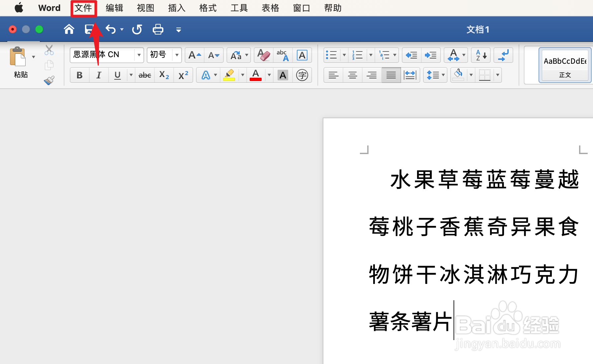Viewport: 593px width, 364px height.
Task: Click the Save icon on the blue toolbar
Action: pyautogui.click(x=89, y=29)
